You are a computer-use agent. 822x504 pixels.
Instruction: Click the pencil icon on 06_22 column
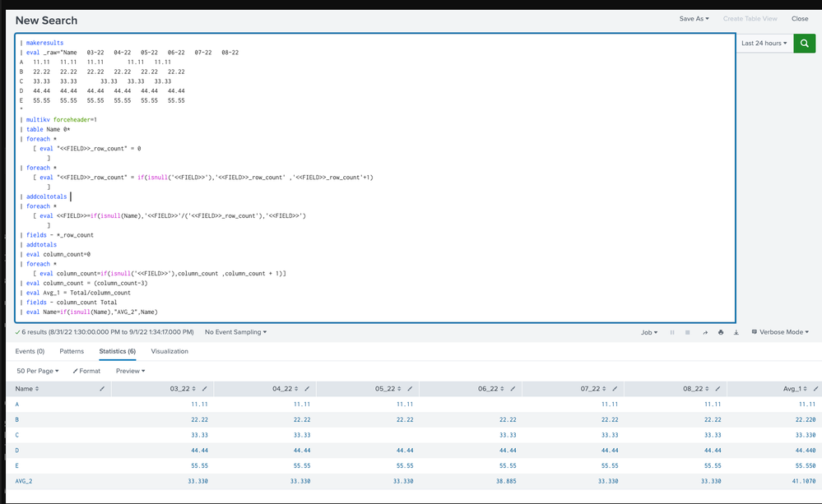click(x=513, y=388)
